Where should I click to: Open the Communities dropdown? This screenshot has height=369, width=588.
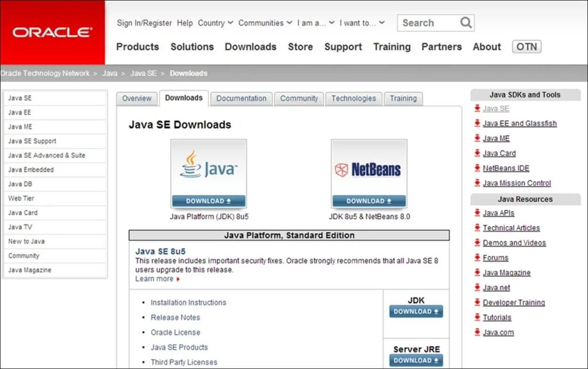pos(265,23)
